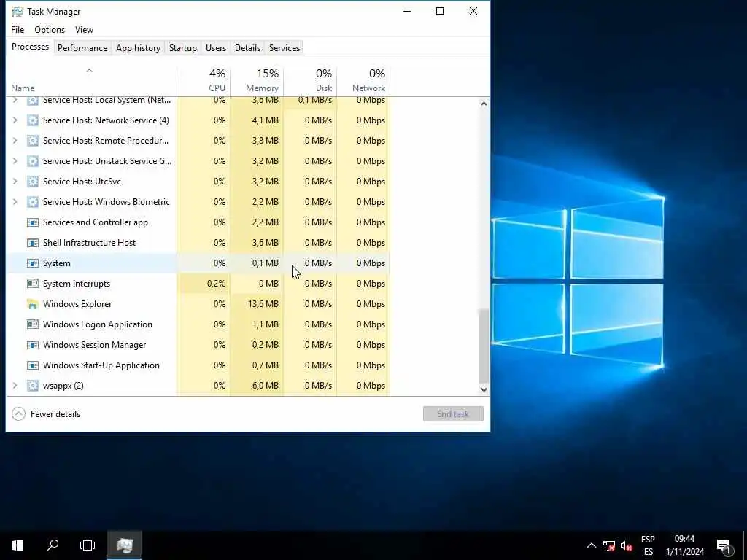Expand Service Host: Network Service (4)

coord(15,120)
